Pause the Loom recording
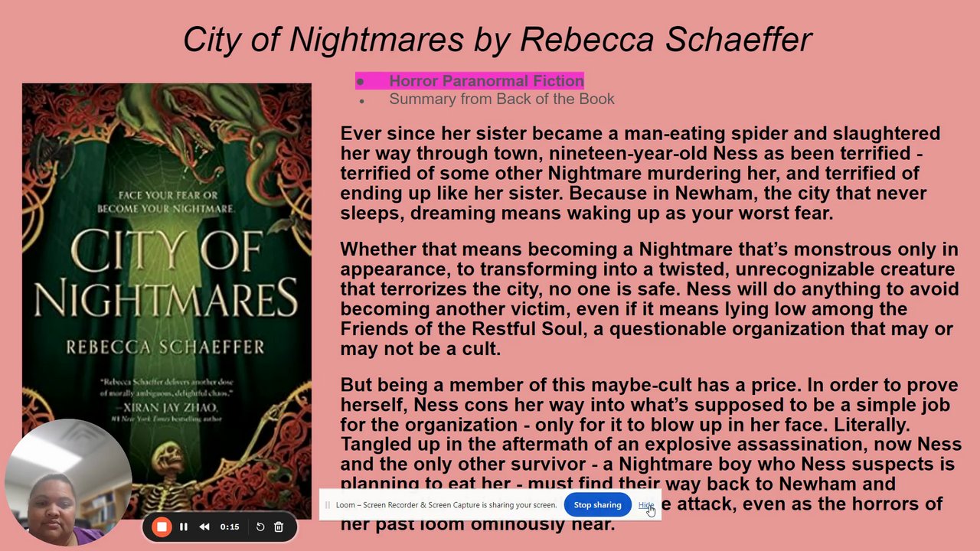 click(x=184, y=527)
